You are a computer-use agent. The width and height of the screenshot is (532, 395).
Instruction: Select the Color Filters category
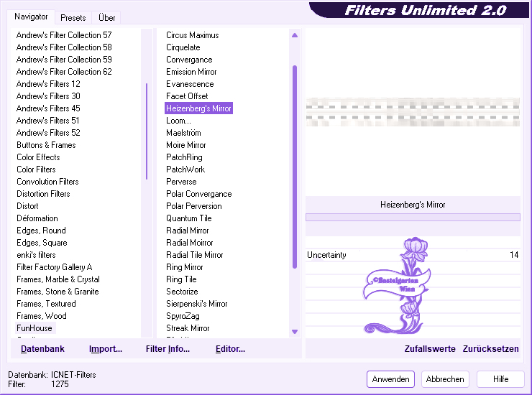(36, 169)
